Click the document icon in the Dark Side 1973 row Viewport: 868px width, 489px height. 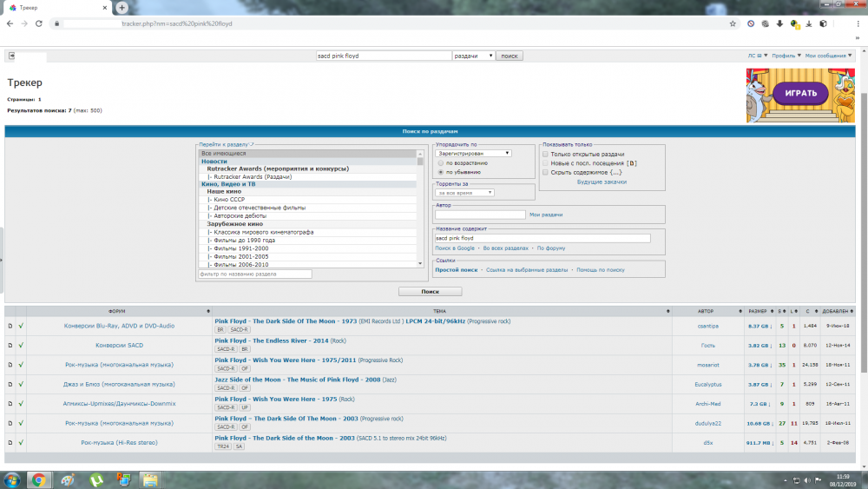pyautogui.click(x=10, y=326)
